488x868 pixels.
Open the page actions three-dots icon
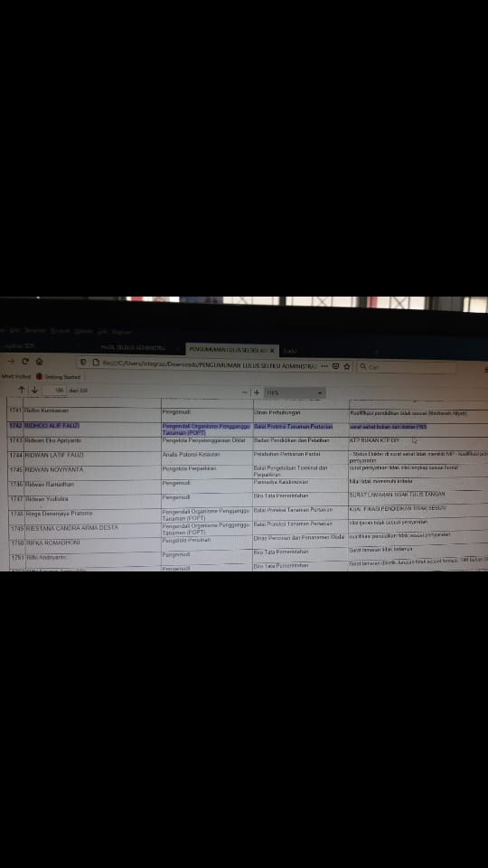(x=324, y=366)
